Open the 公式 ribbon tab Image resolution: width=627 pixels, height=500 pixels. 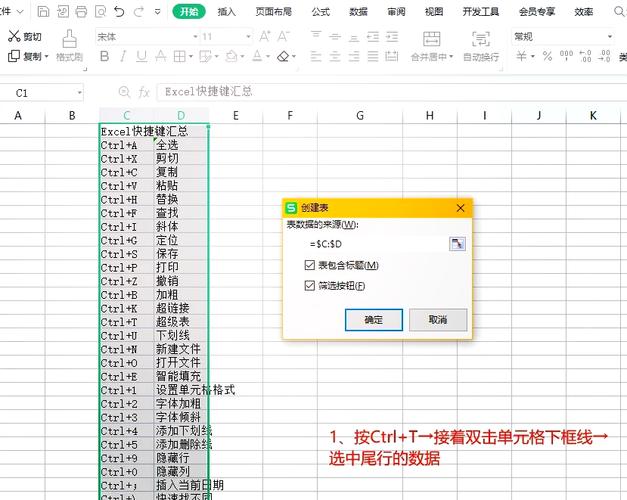pyautogui.click(x=320, y=12)
